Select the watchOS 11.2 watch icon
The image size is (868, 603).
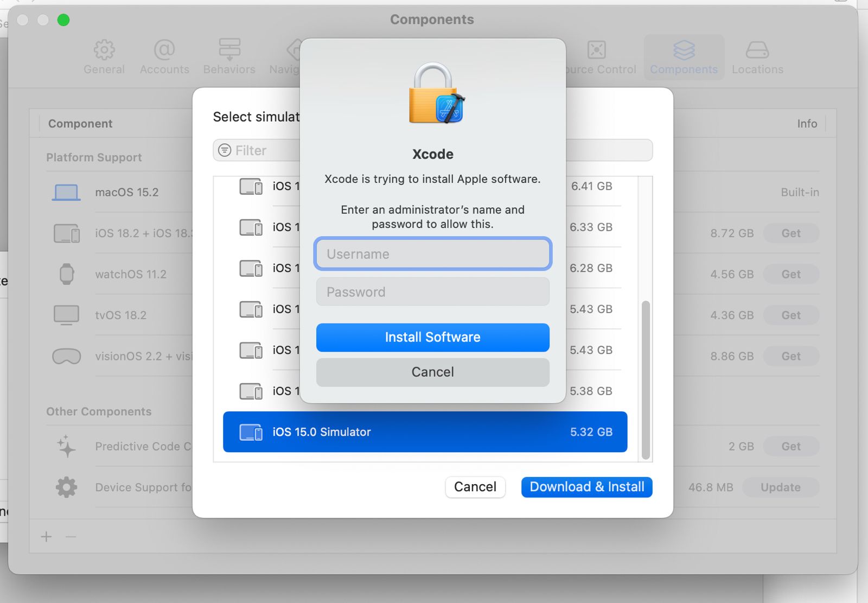pyautogui.click(x=66, y=274)
